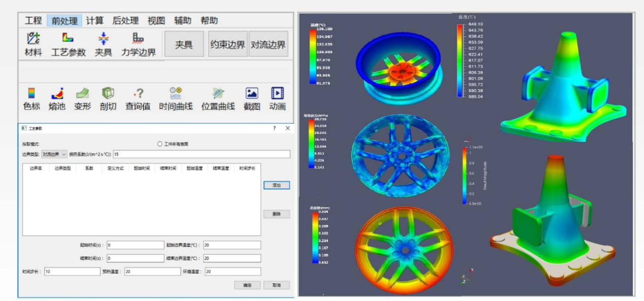644x301 pixels.
Task: Select the 熔池 melt pool icon
Action: 57,98
